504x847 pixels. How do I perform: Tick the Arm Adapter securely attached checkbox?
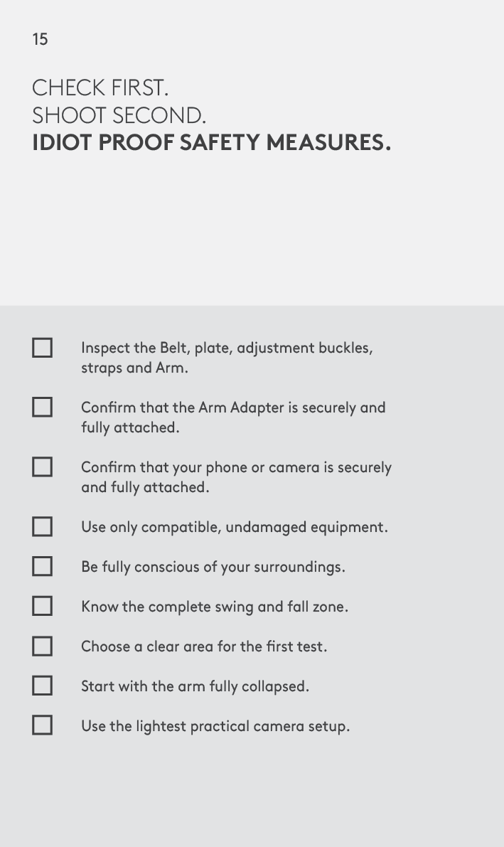(42, 407)
